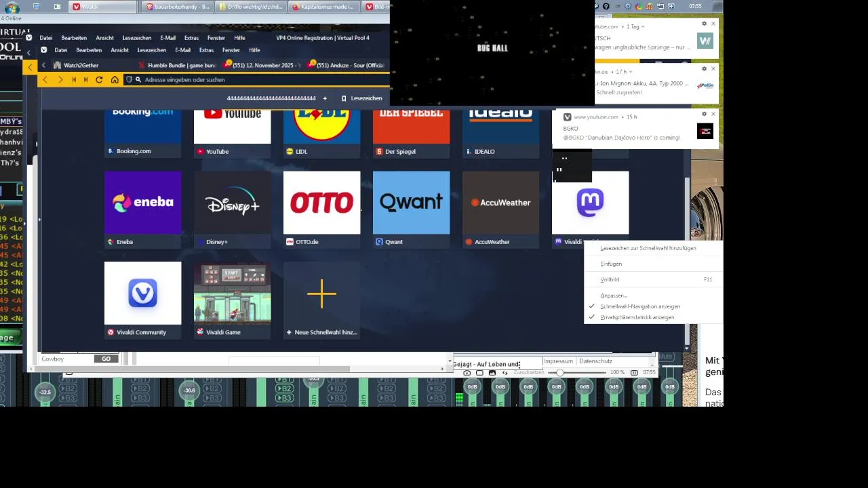The width and height of the screenshot is (868, 488).
Task: Open the LIDL speed dial tile
Action: pyautogui.click(x=321, y=133)
